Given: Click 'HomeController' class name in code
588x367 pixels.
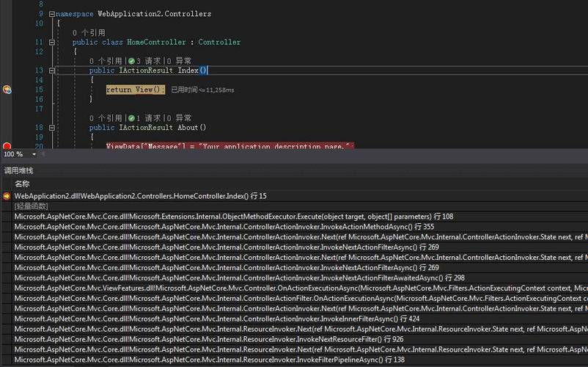Looking at the screenshot, I should pyautogui.click(x=156, y=42).
